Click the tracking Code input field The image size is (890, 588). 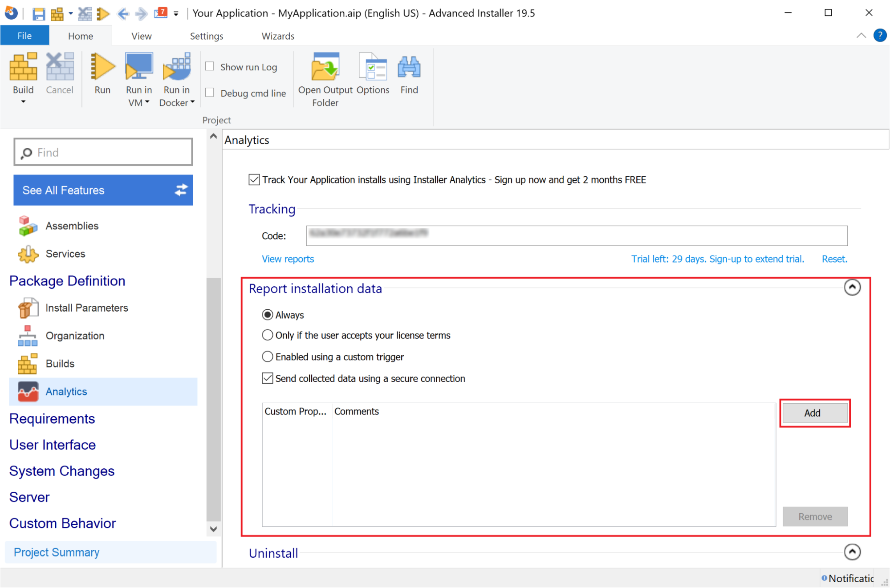pos(577,235)
